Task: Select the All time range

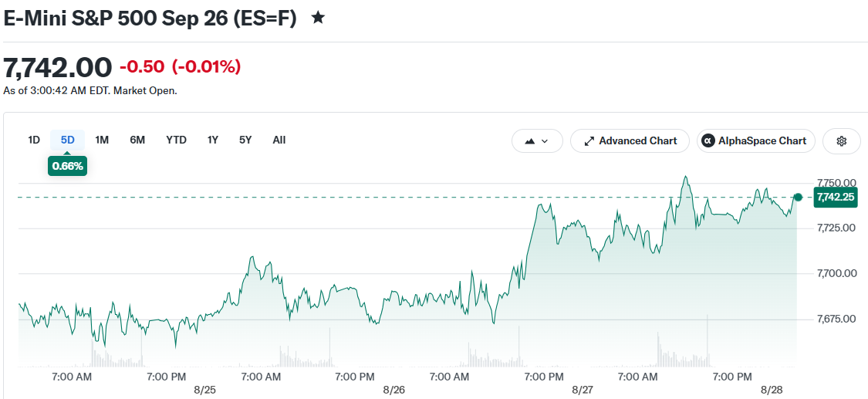Action: point(279,140)
